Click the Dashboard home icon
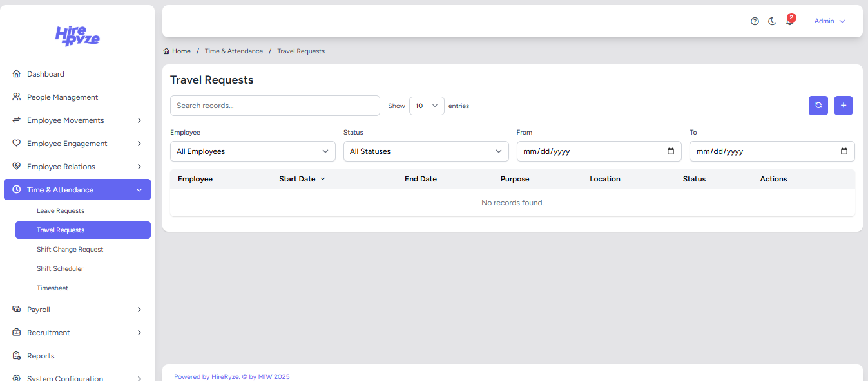868x381 pixels. coord(17,74)
